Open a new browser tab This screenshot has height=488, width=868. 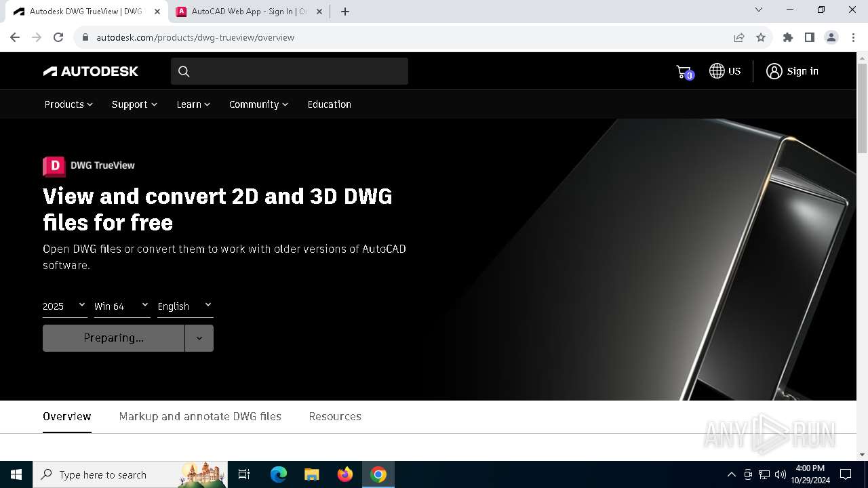(x=345, y=12)
